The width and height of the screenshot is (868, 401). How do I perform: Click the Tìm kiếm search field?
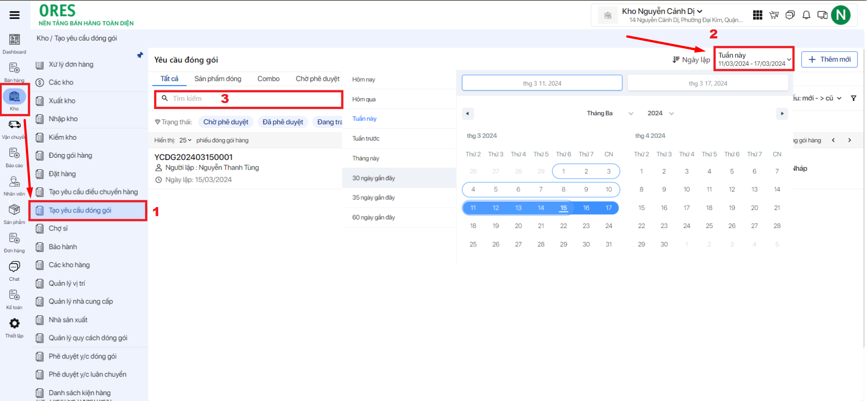253,99
